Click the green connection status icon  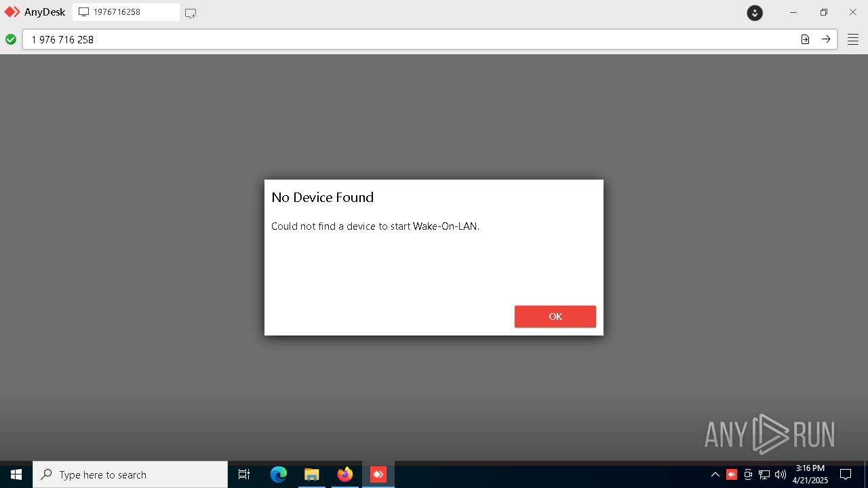(x=11, y=39)
